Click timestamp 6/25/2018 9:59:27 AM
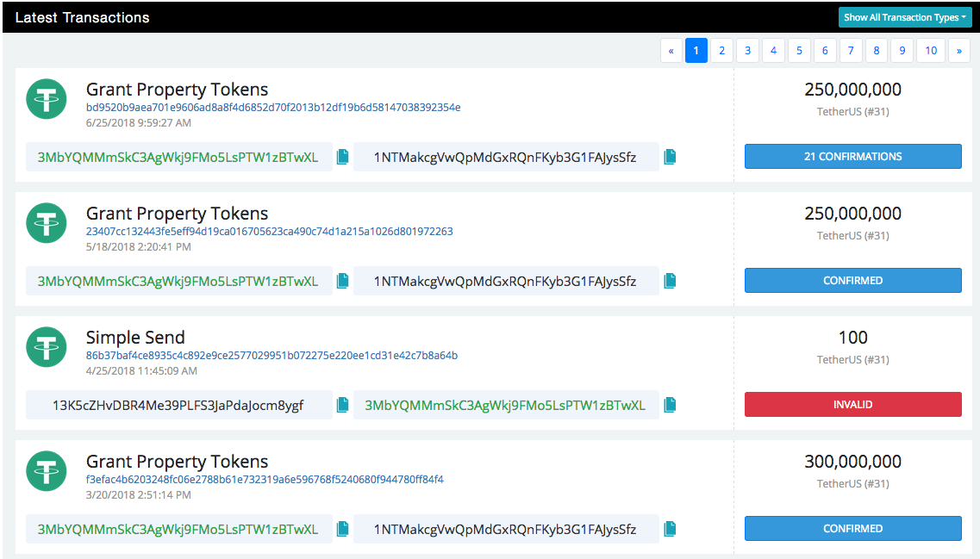Viewport: 980px width, 559px height. [x=139, y=123]
